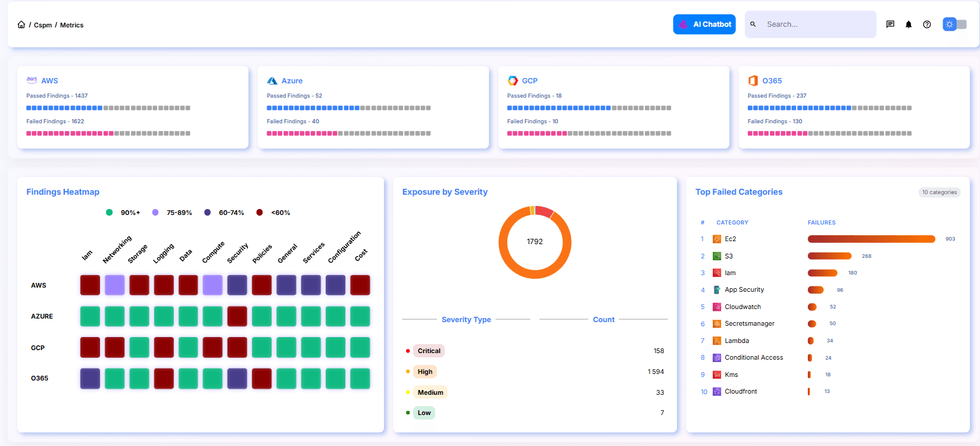Screen dimensions: 980x446
Task: Click the 90%+ green legend dot
Action: (109, 212)
